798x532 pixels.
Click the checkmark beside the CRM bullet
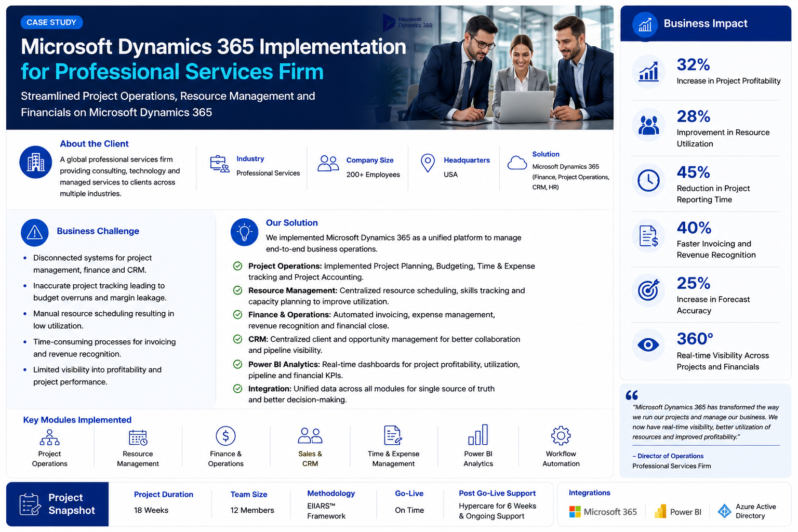pos(237,339)
